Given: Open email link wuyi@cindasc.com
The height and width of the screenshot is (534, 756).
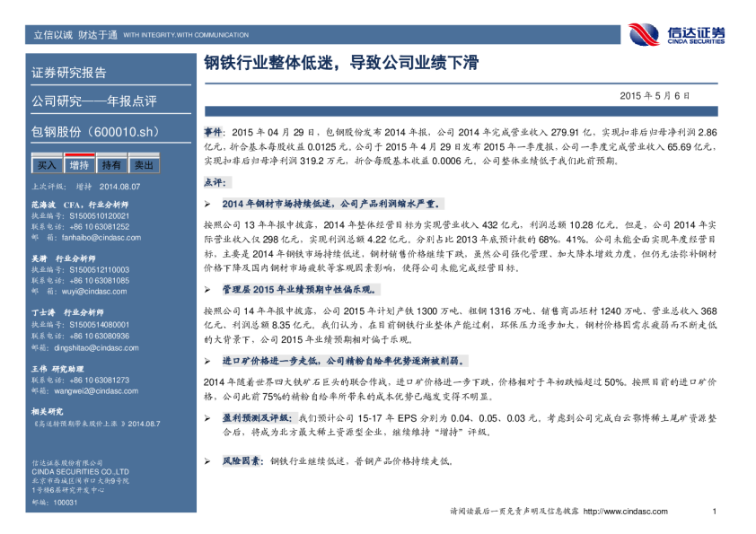Looking at the screenshot, I should click(x=92, y=292).
